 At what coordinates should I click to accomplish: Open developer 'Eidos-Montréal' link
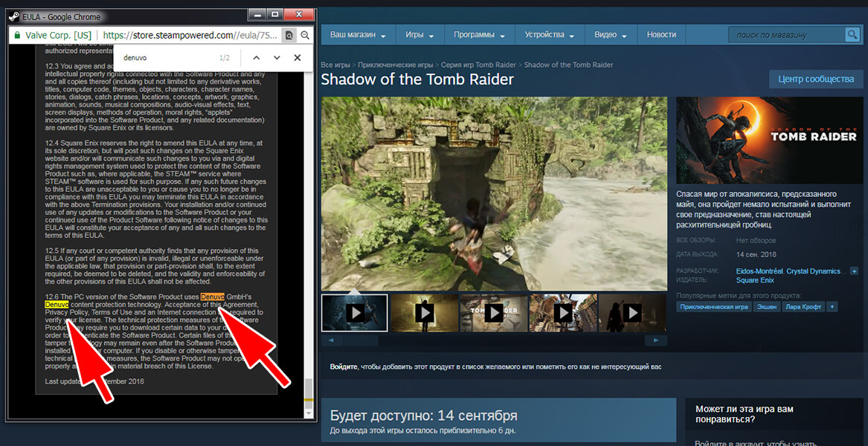coord(759,271)
